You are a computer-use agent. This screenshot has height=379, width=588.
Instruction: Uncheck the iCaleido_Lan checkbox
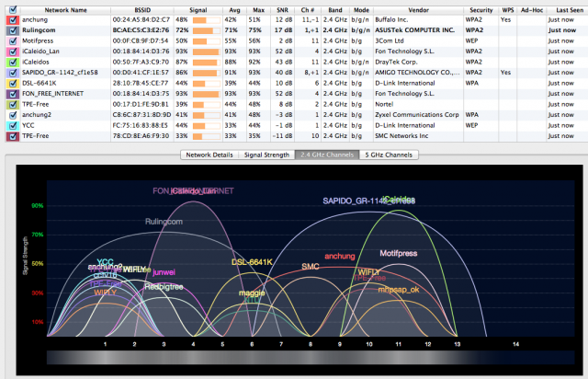[x=13, y=52]
